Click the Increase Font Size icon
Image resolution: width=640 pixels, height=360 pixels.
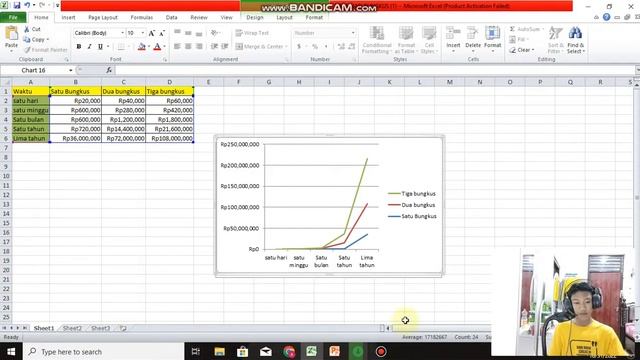(x=151, y=33)
